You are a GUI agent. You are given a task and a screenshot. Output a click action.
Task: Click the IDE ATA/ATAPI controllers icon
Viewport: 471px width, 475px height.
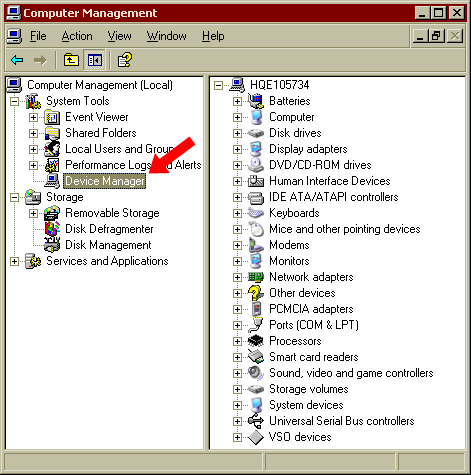point(256,197)
